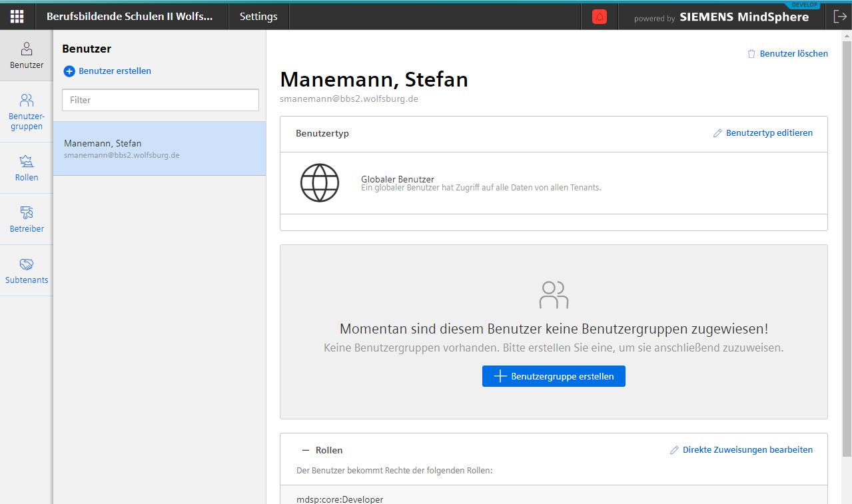852x504 pixels.
Task: Click the plus icon beside Benutzer erstellen
Action: click(69, 71)
